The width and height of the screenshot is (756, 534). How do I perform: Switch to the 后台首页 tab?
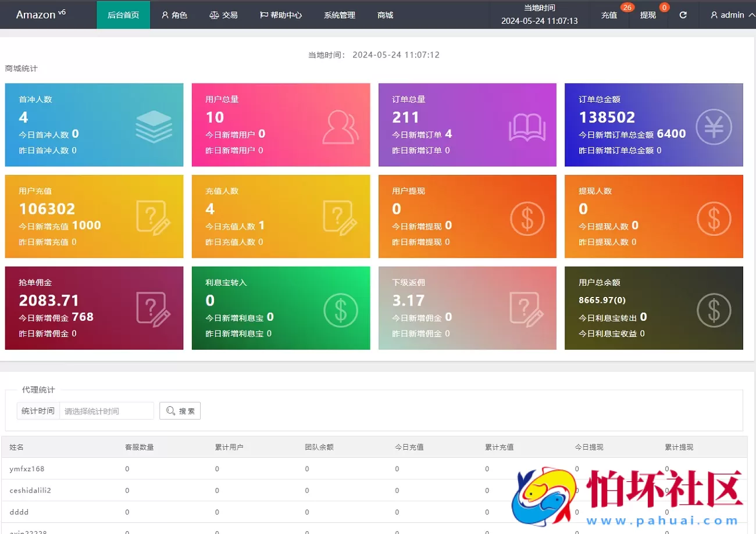[123, 15]
